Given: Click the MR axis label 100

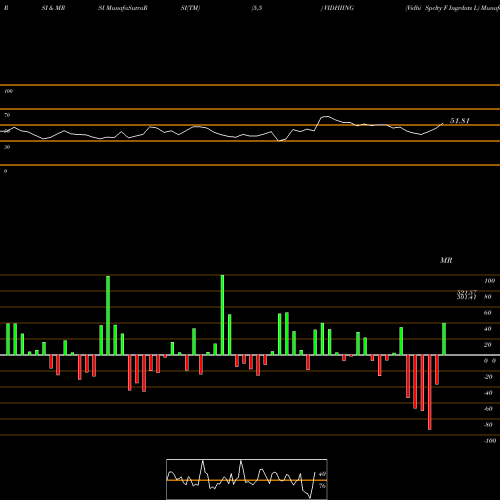Looking at the screenshot, I should (489, 281).
